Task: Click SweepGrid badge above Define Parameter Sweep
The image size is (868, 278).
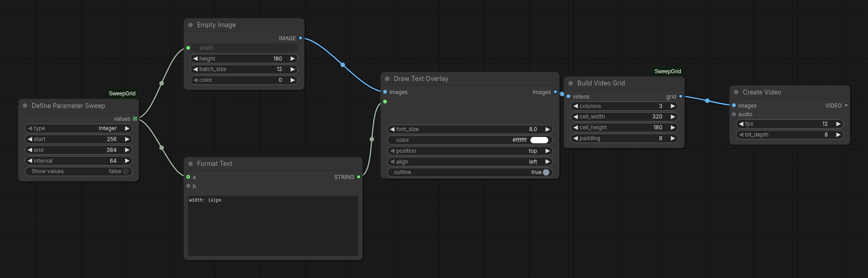Action: [122, 94]
